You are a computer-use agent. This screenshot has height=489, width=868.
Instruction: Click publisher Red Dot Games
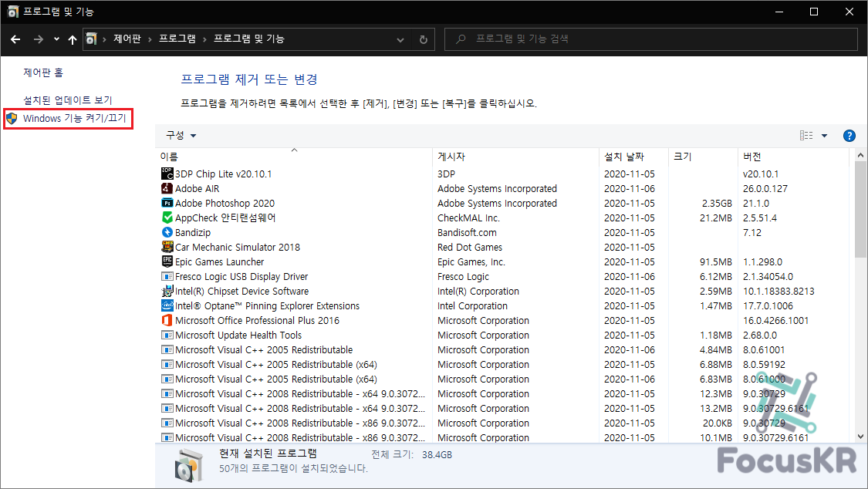click(x=470, y=248)
